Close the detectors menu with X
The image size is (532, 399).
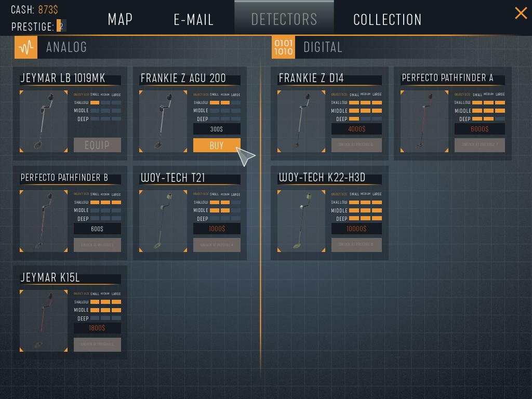(521, 13)
